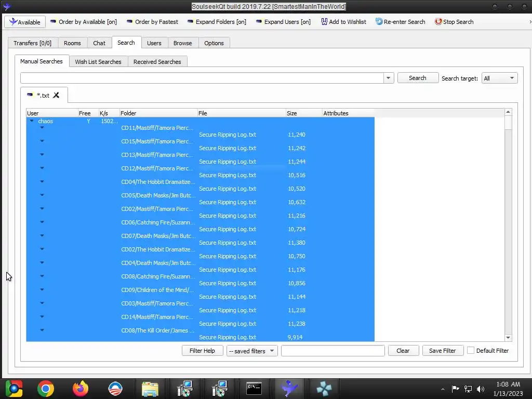Collapse the CD08/The Kill Order node
The width and height of the screenshot is (532, 399).
click(42, 330)
